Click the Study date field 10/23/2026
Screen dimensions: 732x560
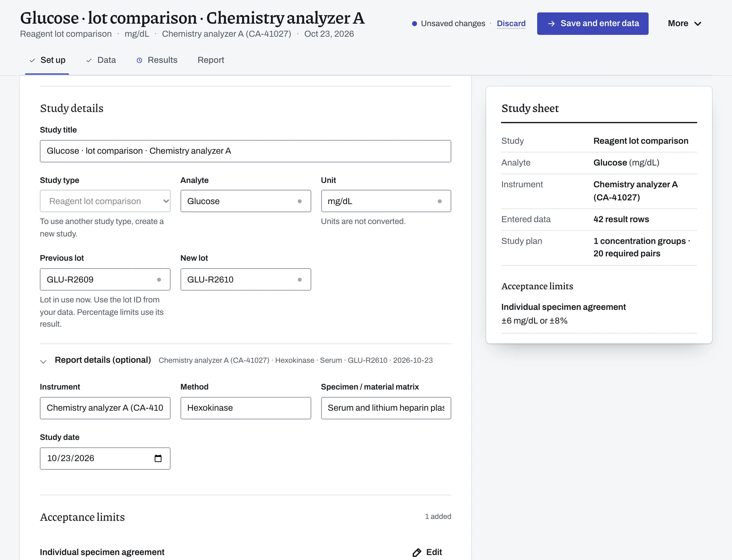pos(105,458)
